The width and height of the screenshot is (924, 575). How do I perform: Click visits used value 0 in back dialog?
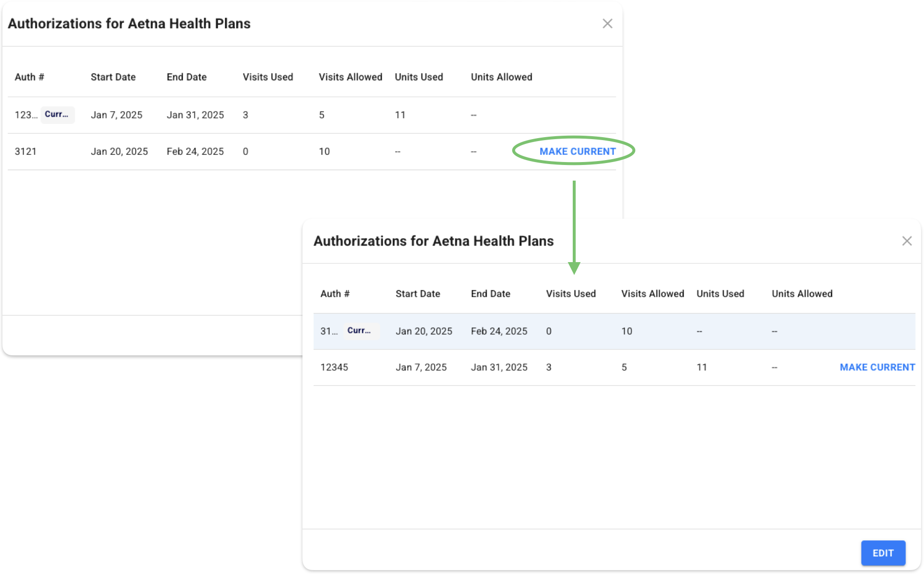click(245, 151)
